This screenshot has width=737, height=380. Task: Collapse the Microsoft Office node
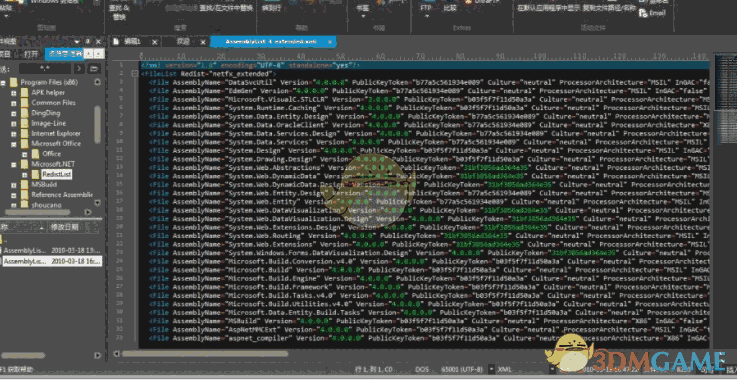pyautogui.click(x=14, y=144)
